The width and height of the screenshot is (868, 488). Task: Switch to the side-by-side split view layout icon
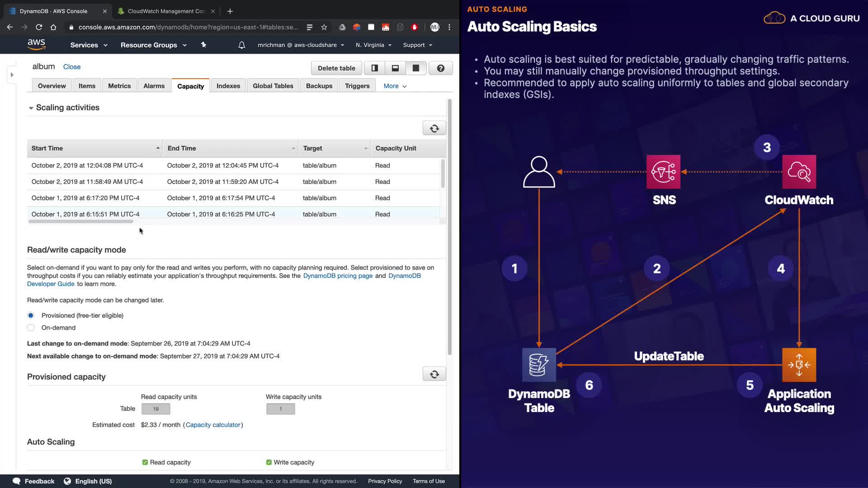(x=374, y=68)
